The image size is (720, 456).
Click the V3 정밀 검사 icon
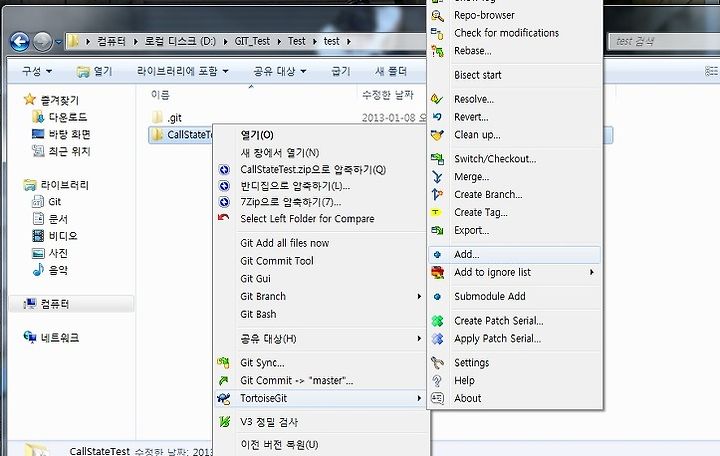[224, 422]
